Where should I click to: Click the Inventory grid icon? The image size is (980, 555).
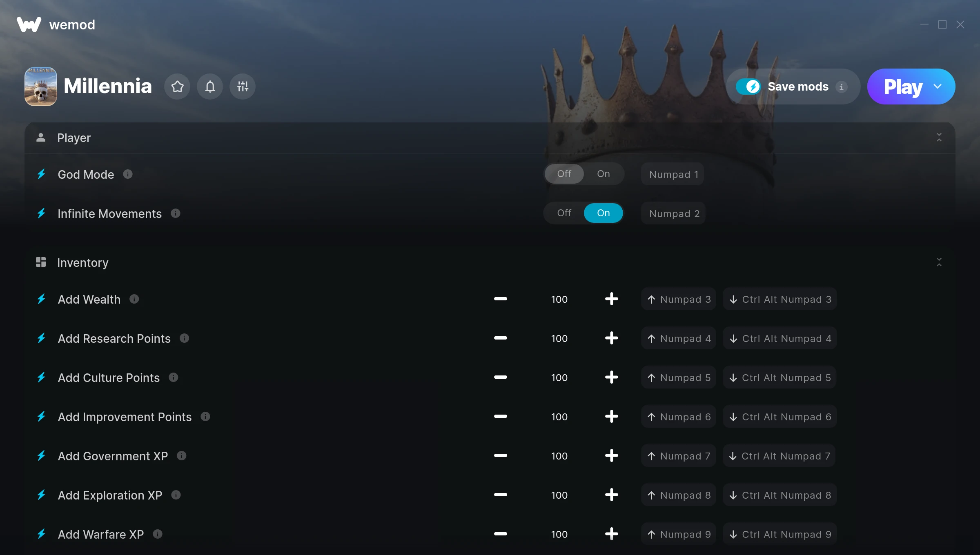[x=41, y=262]
